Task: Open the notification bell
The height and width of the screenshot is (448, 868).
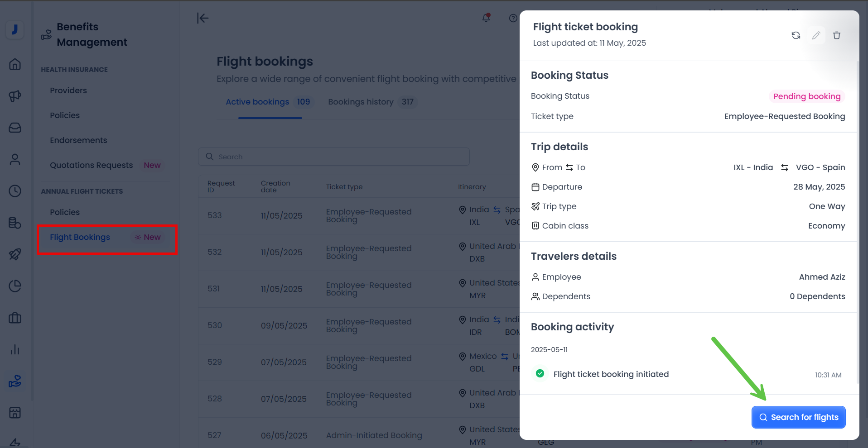Action: [x=486, y=18]
